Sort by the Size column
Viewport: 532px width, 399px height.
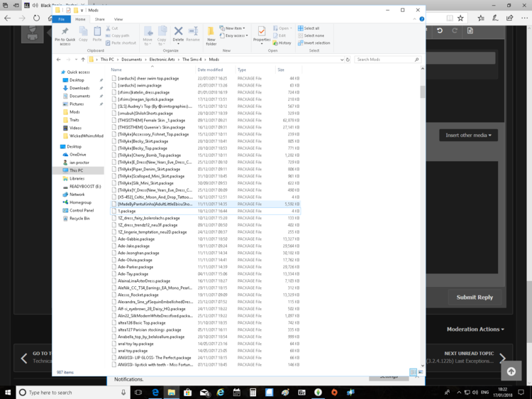[x=281, y=70]
